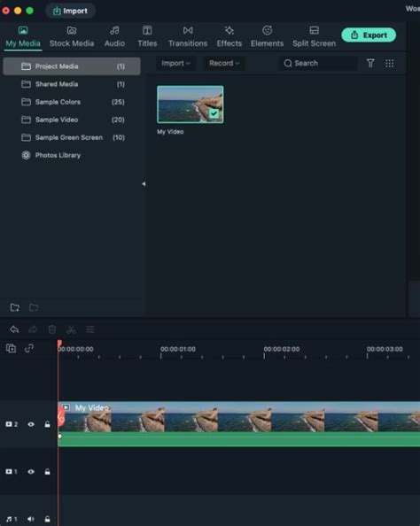Open the My Media tab
The image size is (420, 526).
[23, 37]
